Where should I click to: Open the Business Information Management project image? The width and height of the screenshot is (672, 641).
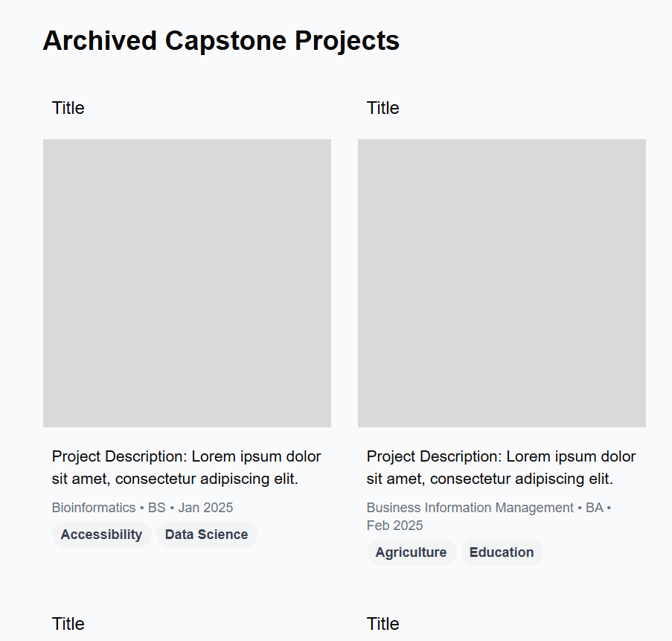(x=502, y=283)
